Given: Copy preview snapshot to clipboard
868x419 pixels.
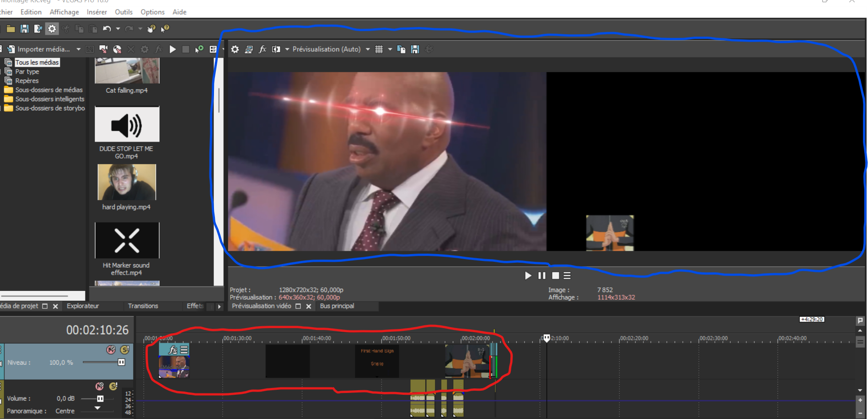Looking at the screenshot, I should click(401, 49).
